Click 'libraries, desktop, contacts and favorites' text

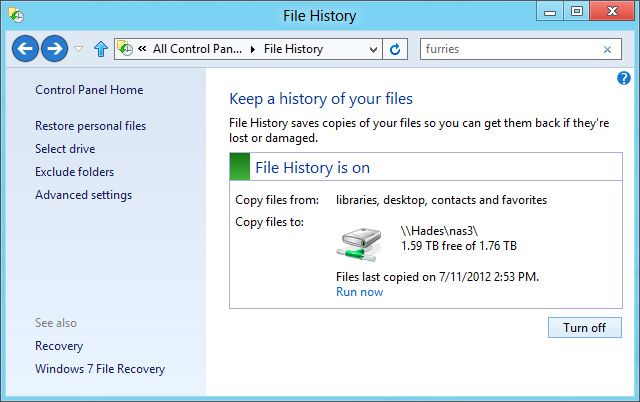point(441,200)
